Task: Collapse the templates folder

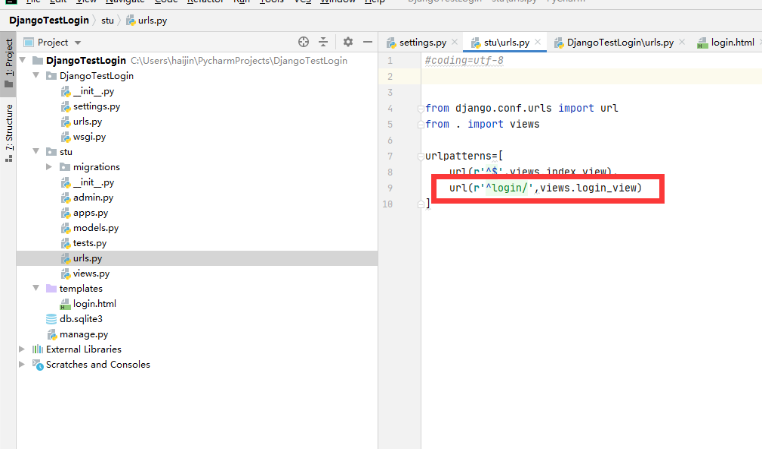Action: 37,289
